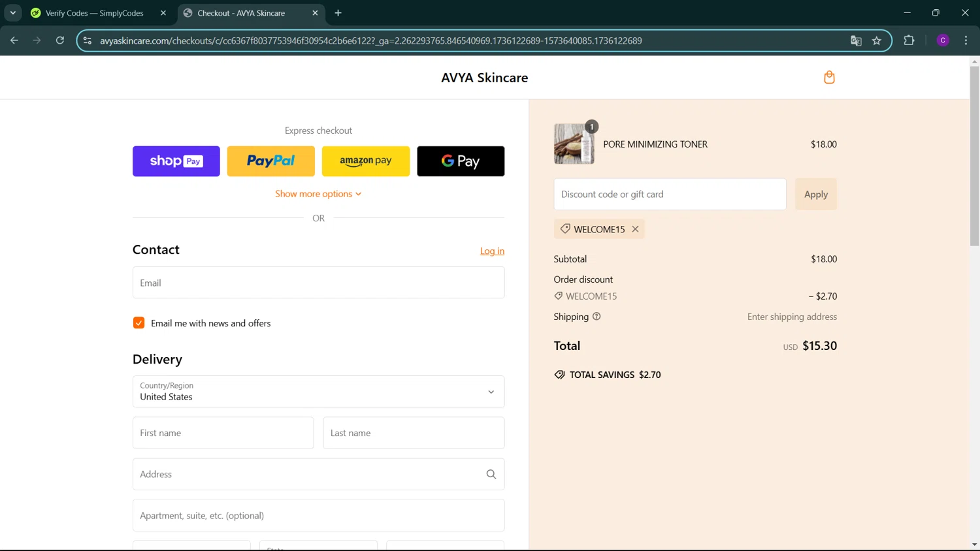Remove the WELCOME15 discount tag
This screenshot has width=980, height=551.
coord(635,229)
